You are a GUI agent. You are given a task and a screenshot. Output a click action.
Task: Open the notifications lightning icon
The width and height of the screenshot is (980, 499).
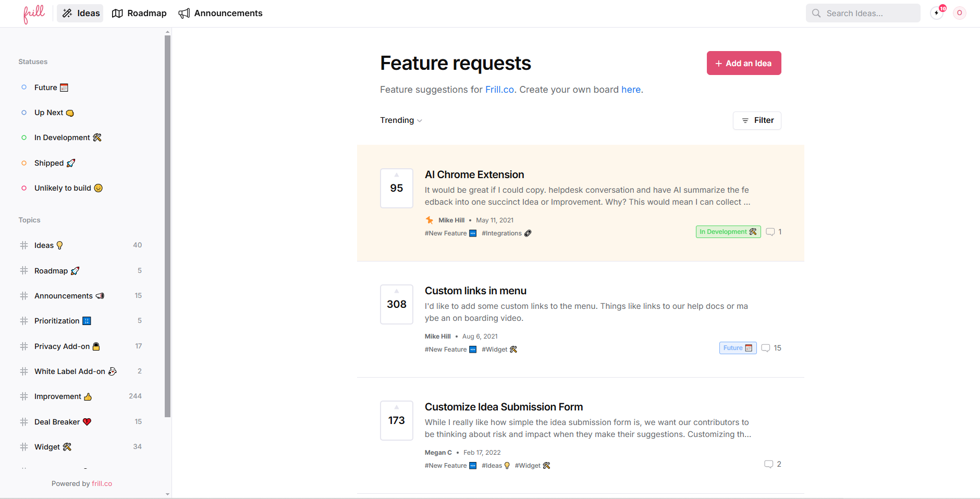[x=937, y=13]
